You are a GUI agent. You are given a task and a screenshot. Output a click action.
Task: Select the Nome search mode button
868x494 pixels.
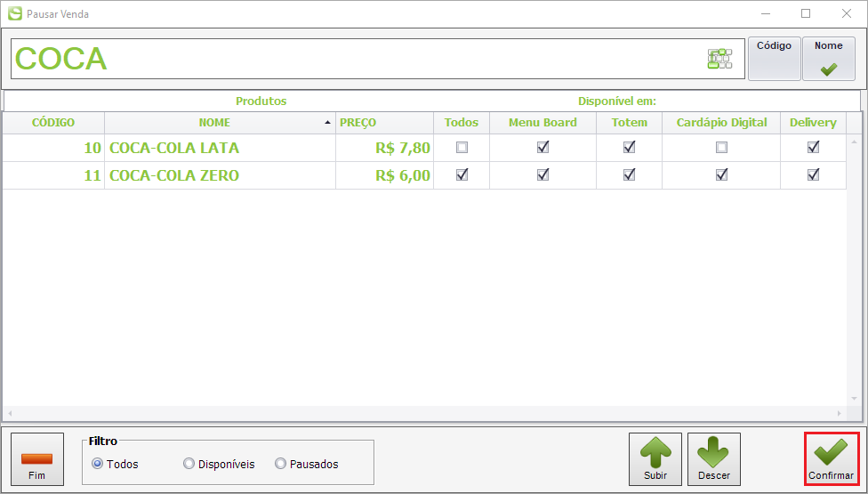coord(829,59)
